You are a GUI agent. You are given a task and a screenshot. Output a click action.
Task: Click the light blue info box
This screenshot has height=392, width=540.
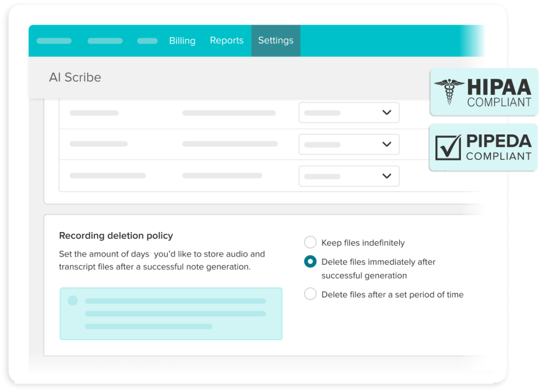click(171, 314)
